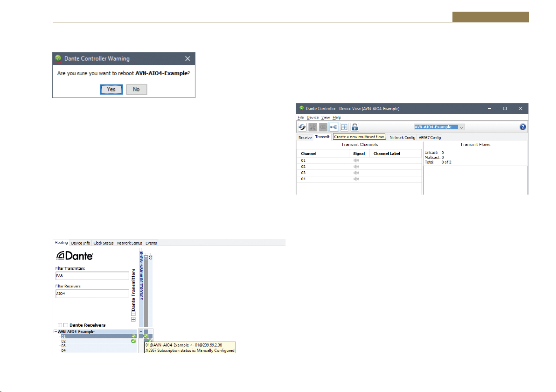Expand all Dante Transmitters with plus button
The height and width of the screenshot is (392, 556).
click(133, 319)
